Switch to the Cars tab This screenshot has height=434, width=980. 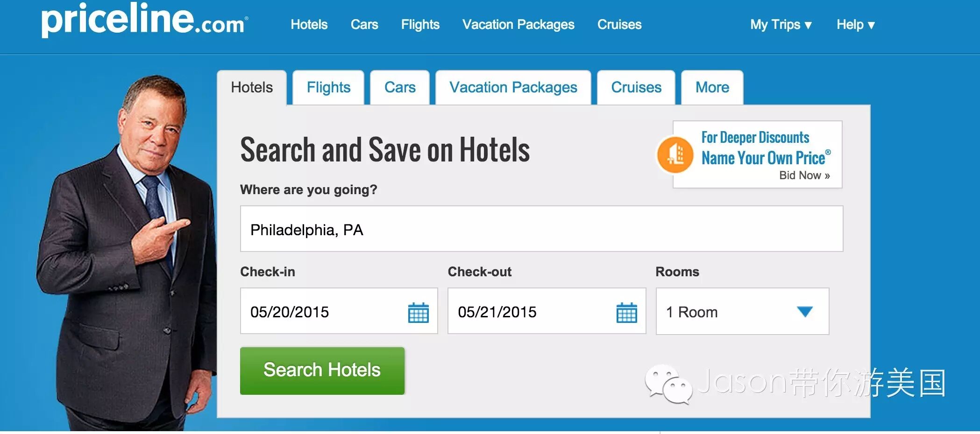(x=400, y=87)
